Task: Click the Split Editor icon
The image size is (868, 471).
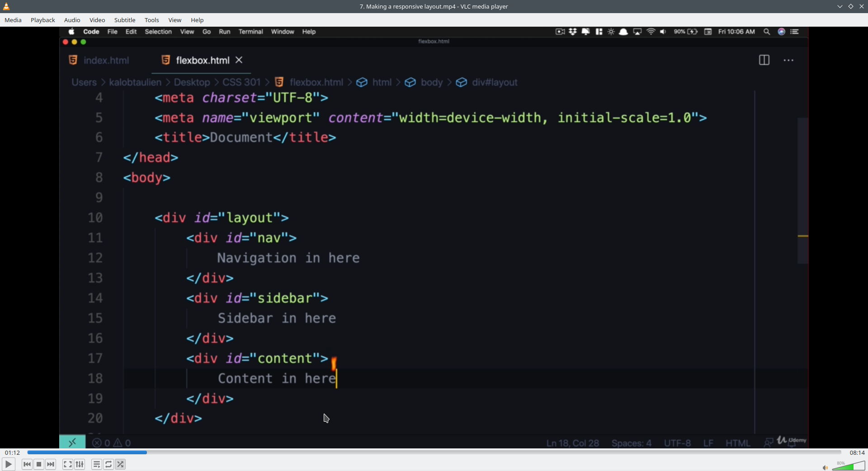Action: coord(764,60)
